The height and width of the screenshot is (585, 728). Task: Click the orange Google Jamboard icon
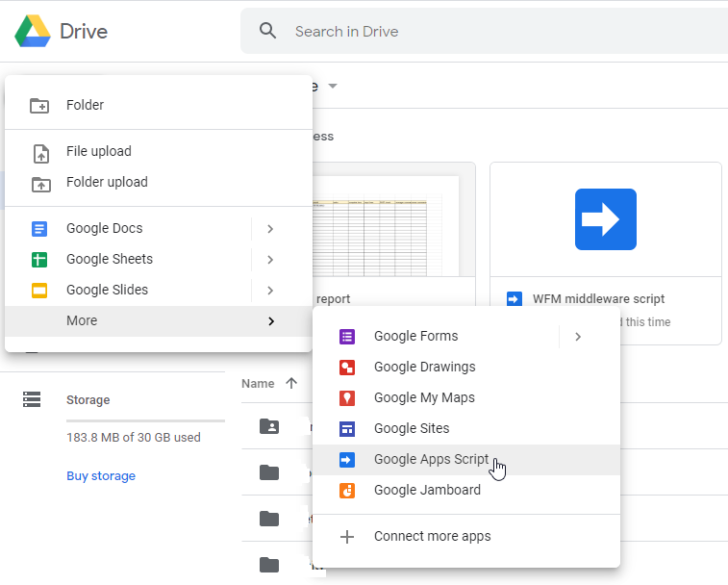point(347,491)
